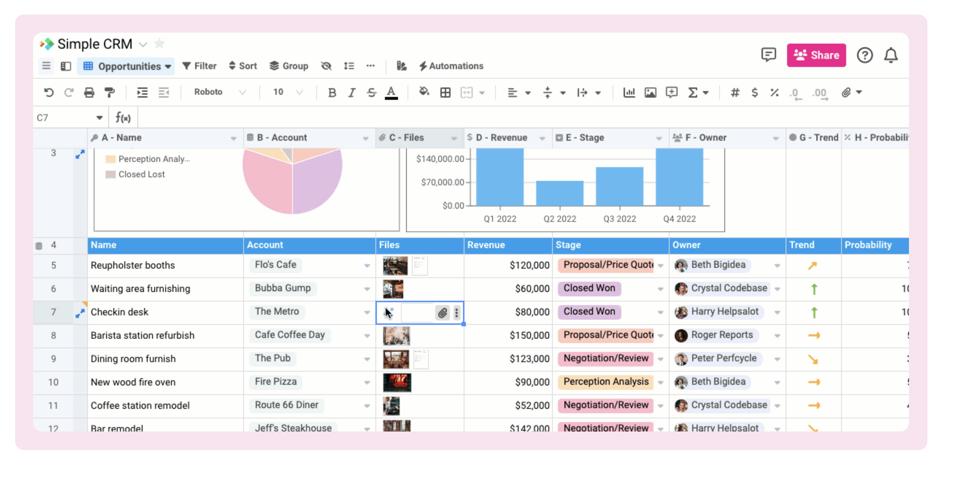Click the row height icon
980x488 pixels.
pos(349,66)
